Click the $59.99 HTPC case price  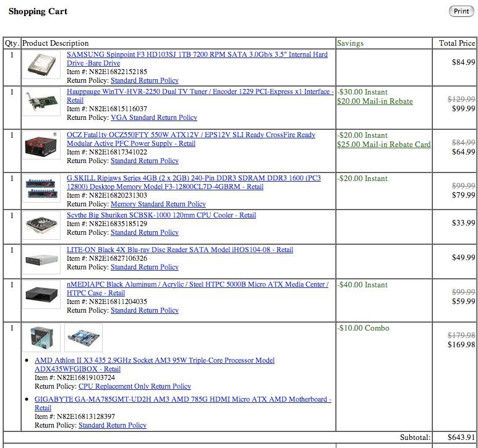pos(463,302)
